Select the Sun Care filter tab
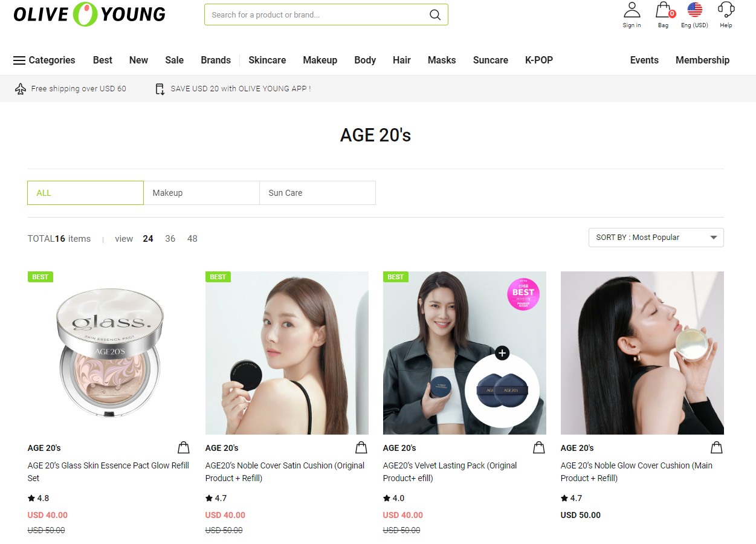The height and width of the screenshot is (544, 756). 317,193
